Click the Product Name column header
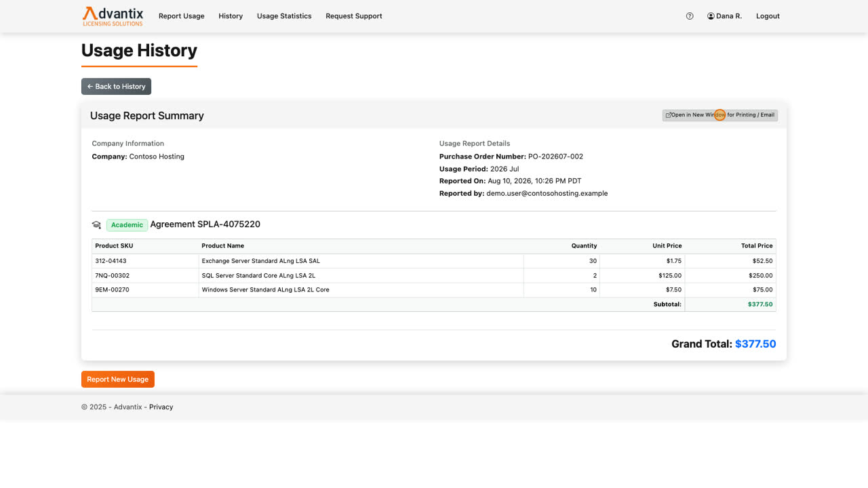Screen dimensions: 868x488 tap(222, 246)
